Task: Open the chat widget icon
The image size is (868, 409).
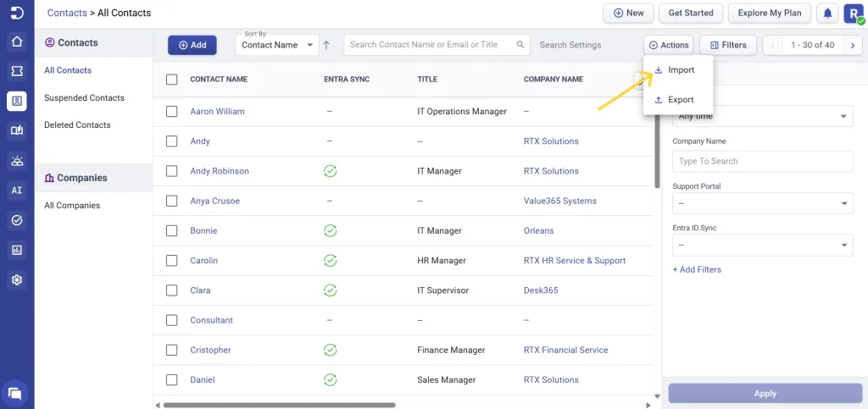Action: point(15,394)
